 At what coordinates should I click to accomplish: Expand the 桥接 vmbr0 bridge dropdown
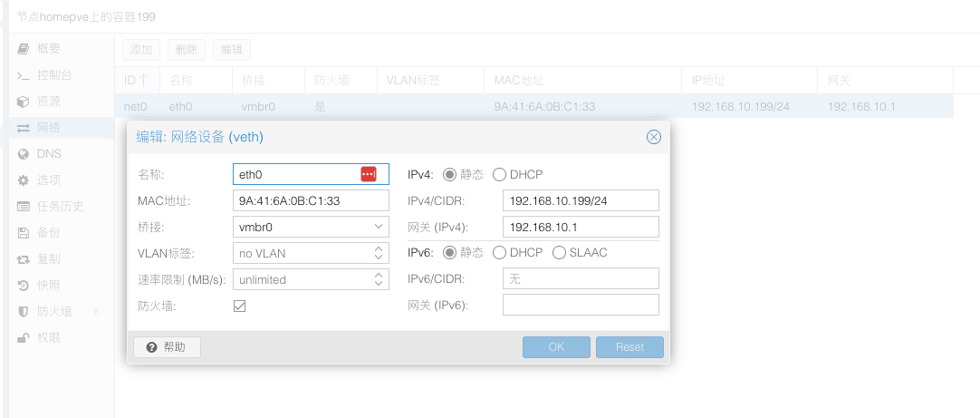(x=379, y=227)
